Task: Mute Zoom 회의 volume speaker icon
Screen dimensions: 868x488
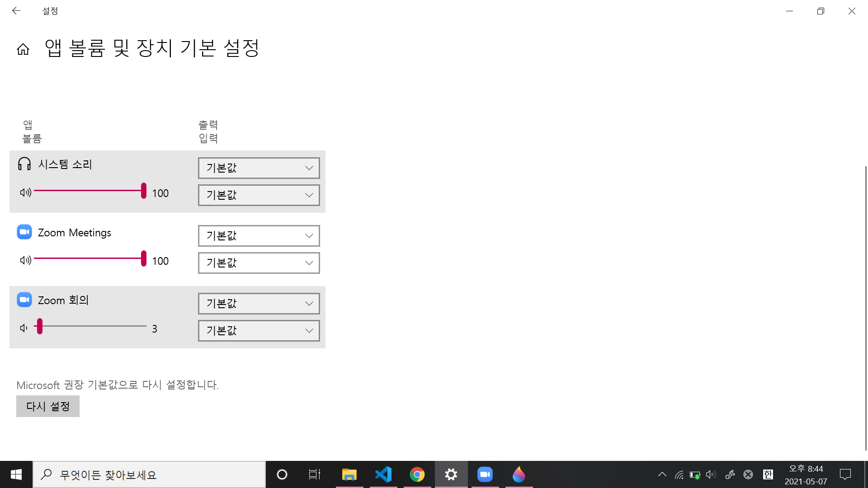Action: (x=24, y=328)
